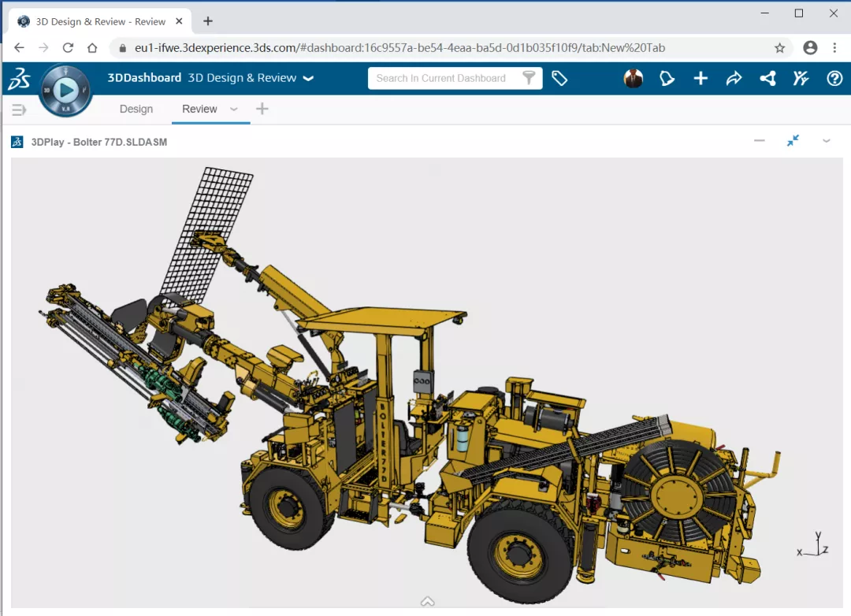
Task: Restore the 3DPlay widget from maximized view
Action: click(793, 140)
